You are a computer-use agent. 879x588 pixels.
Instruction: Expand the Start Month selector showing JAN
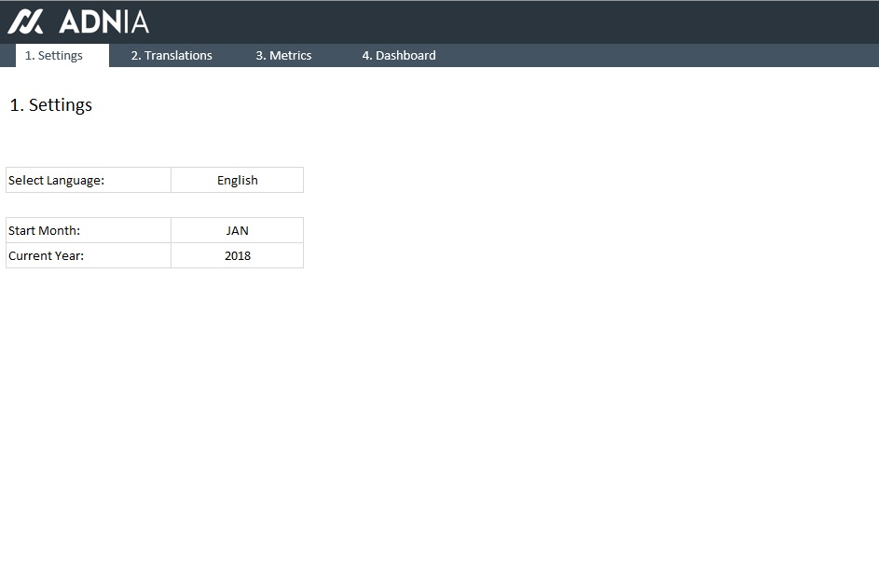coord(237,230)
